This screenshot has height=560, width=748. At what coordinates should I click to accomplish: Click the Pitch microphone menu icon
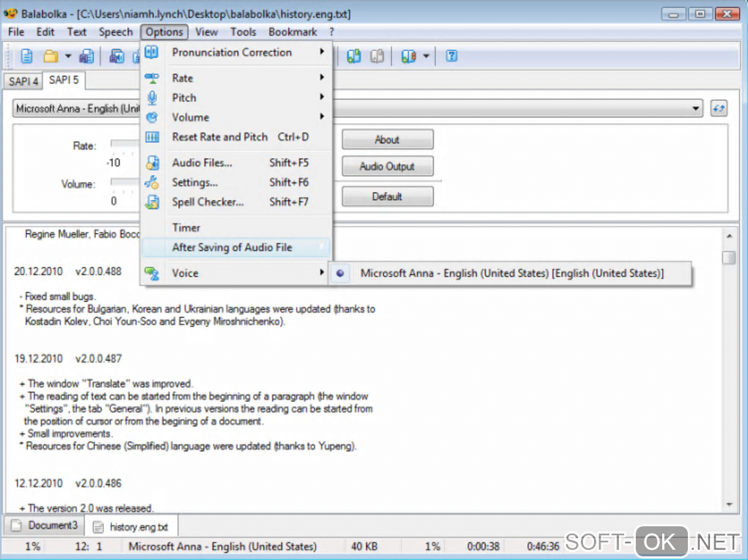pos(152,97)
